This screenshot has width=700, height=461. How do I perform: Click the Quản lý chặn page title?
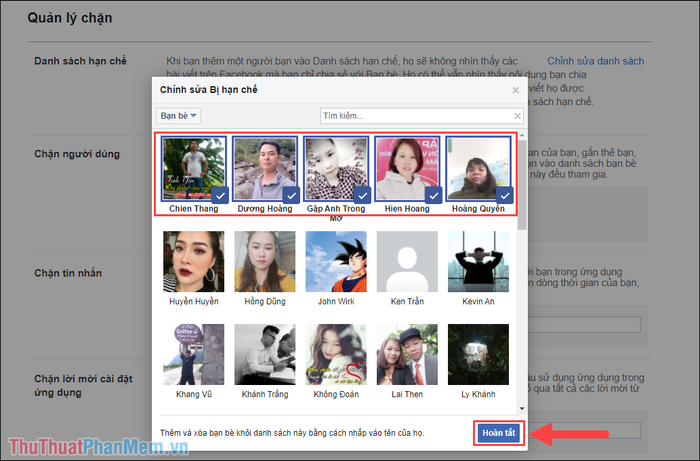click(70, 18)
